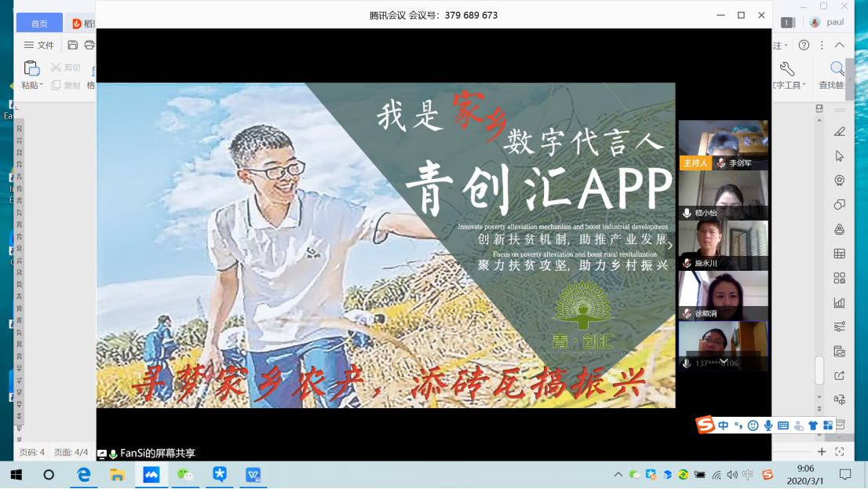868x489 pixels.
Task: Open the Find and Replace magnifier icon
Action: tap(837, 69)
